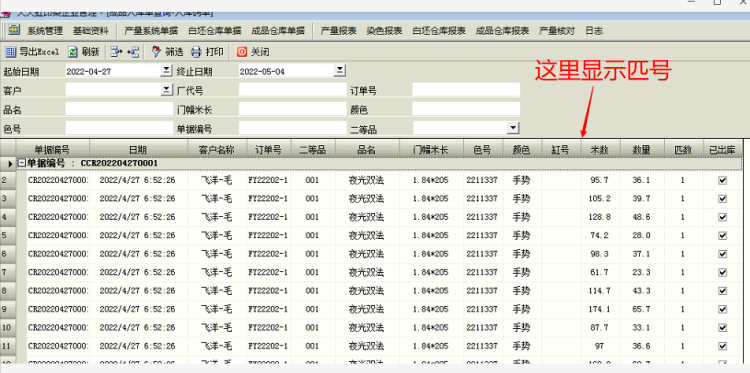
Task: Expand the 起始日期 date dropdown arrow
Action: (x=166, y=71)
